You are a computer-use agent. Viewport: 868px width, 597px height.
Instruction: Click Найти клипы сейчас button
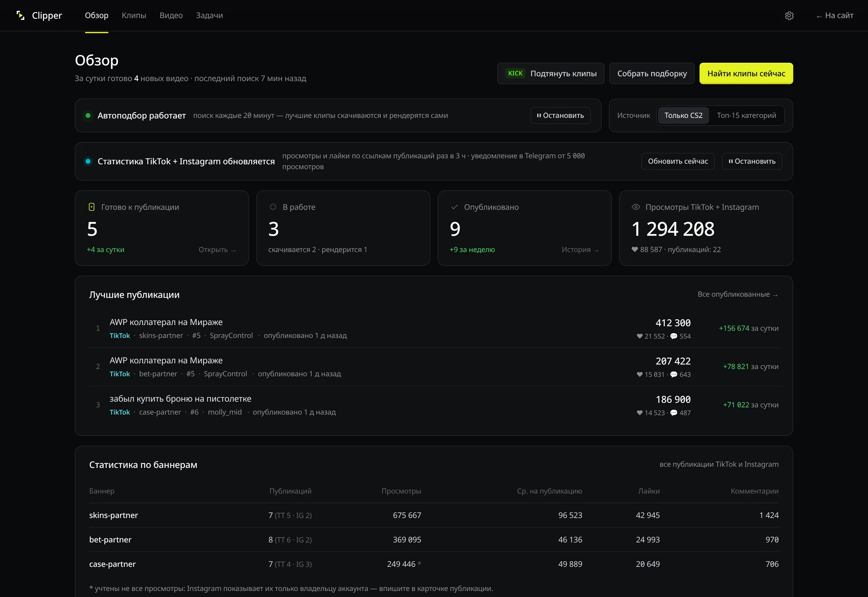tap(746, 73)
